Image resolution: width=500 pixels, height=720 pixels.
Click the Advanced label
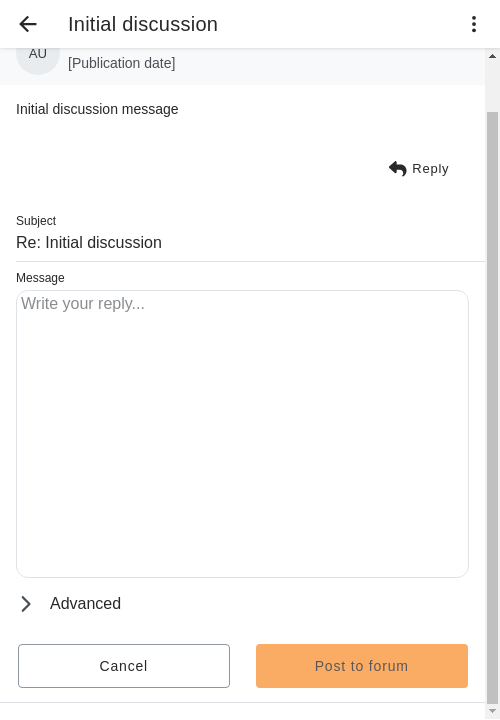(85, 603)
